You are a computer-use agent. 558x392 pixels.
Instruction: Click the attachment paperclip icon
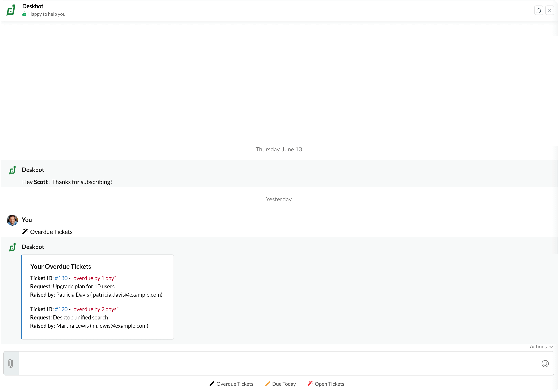click(11, 363)
